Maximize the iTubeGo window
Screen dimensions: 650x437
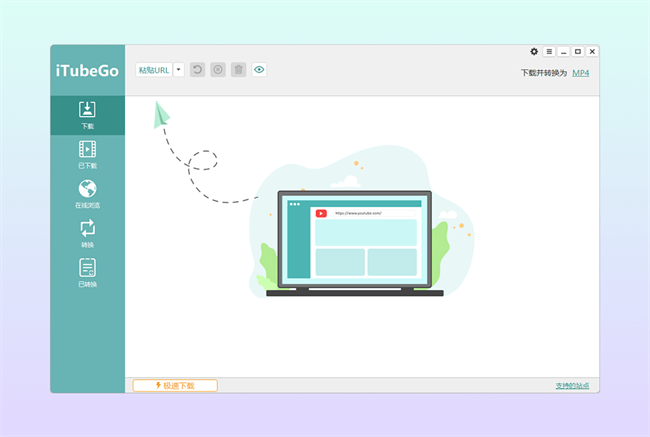[x=578, y=51]
